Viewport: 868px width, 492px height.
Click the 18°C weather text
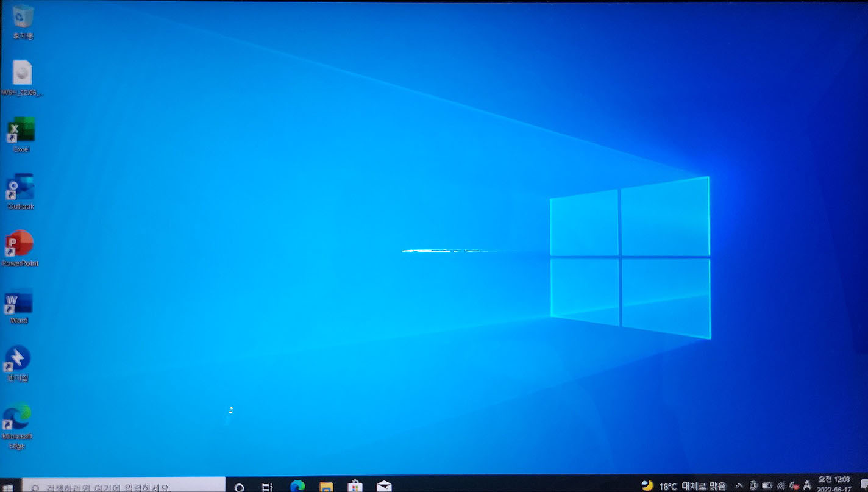pyautogui.click(x=667, y=486)
